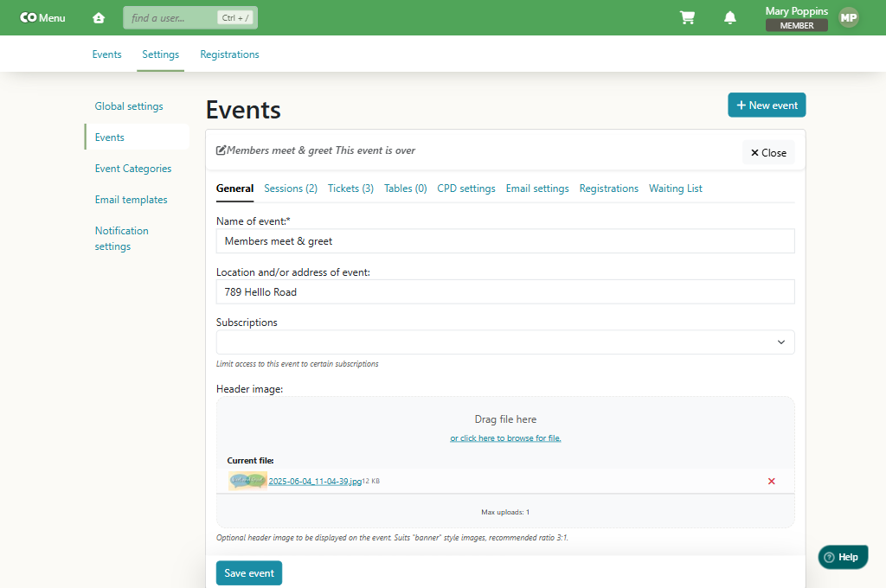
Task: Select Registrations in top navigation
Action: (229, 54)
